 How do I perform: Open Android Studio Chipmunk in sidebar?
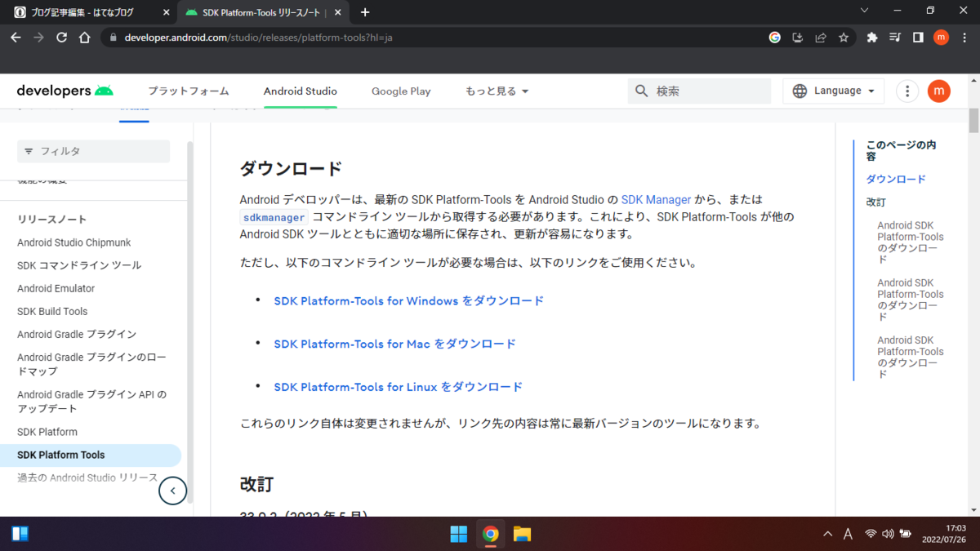click(x=74, y=242)
